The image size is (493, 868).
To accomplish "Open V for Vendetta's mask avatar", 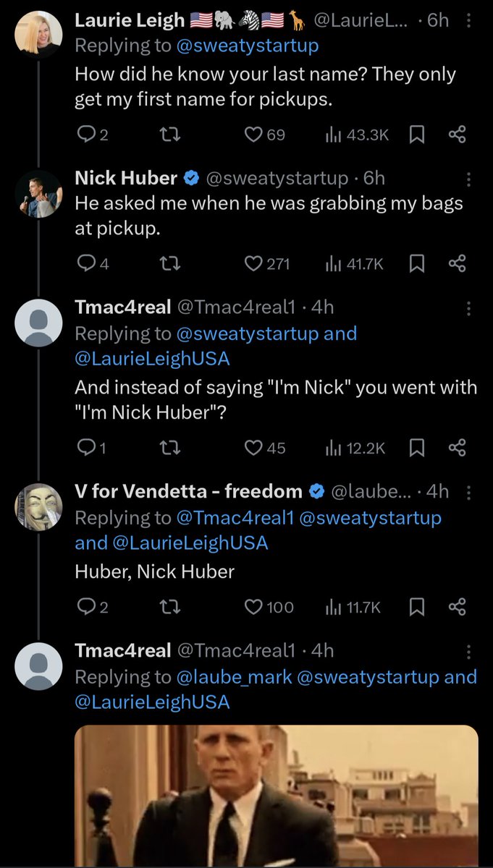I will [38, 507].
